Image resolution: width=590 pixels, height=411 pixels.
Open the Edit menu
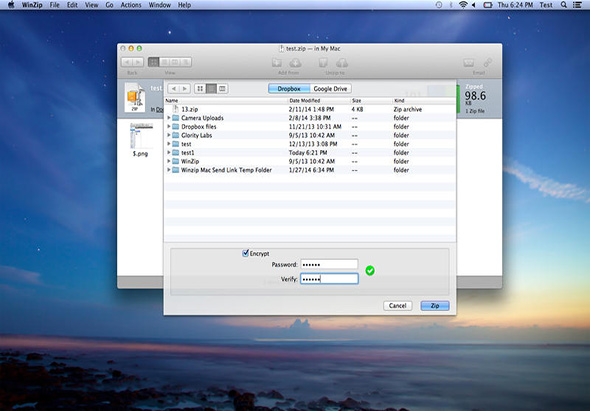(x=72, y=5)
